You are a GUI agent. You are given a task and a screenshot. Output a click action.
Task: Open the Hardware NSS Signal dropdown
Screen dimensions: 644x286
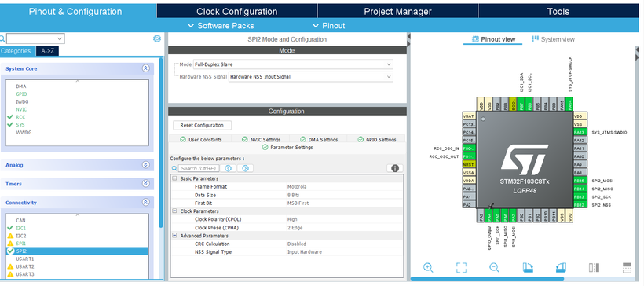coord(310,76)
